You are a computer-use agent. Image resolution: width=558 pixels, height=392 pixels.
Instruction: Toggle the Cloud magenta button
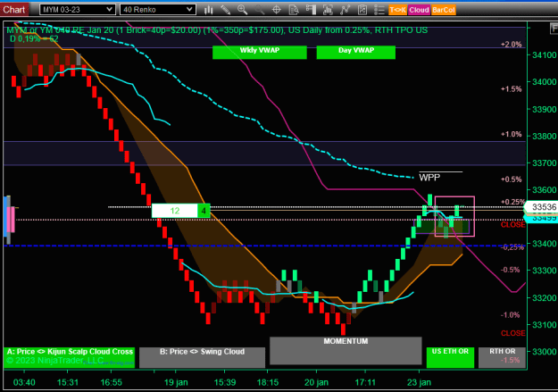pos(419,10)
